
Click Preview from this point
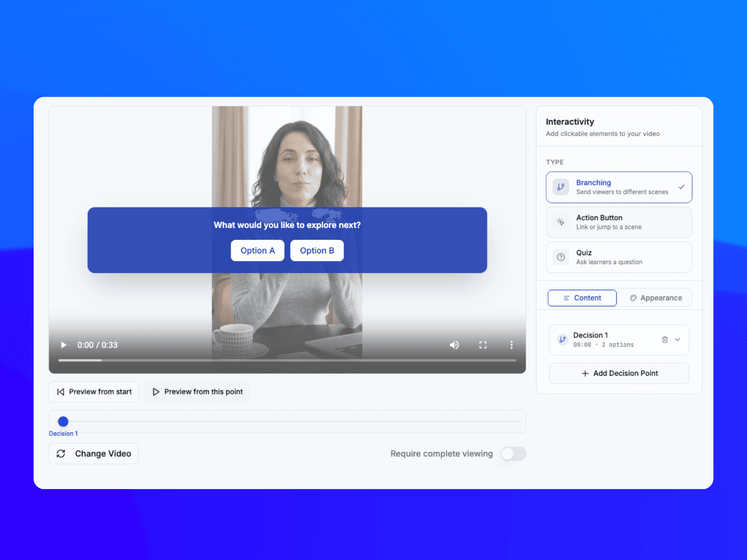coord(197,392)
